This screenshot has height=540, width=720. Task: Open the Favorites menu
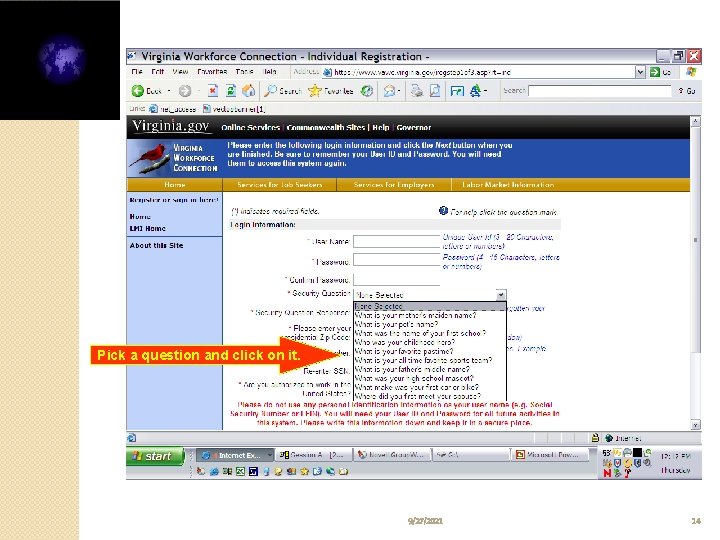(x=212, y=72)
